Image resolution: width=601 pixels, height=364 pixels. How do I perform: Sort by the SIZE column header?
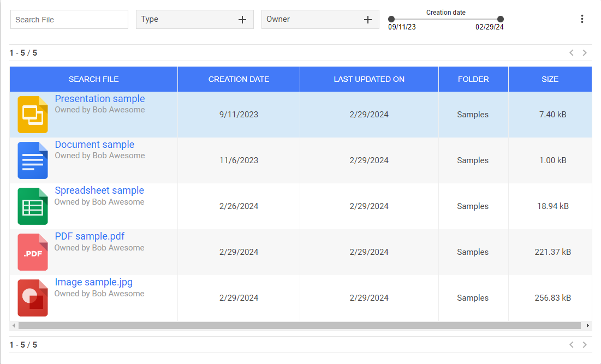[550, 79]
